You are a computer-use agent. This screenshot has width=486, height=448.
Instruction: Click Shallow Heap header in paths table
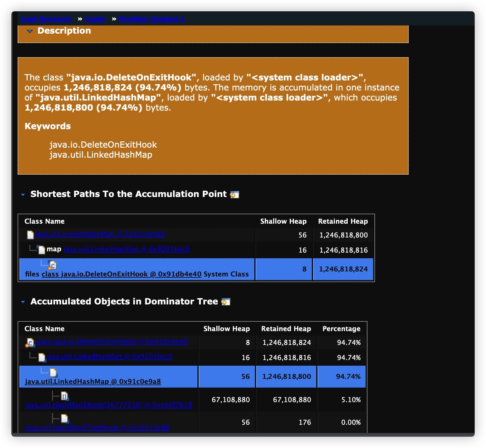tap(283, 221)
